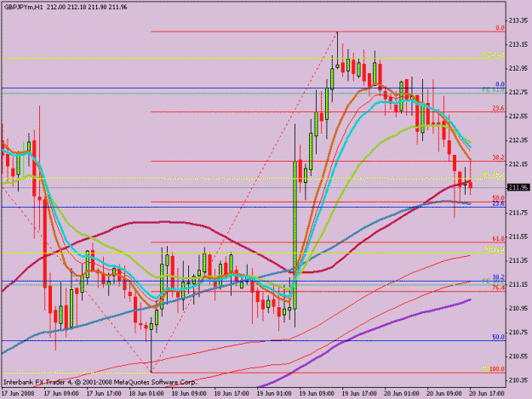Select the yellow FE 61.8 expansion label

point(494,54)
